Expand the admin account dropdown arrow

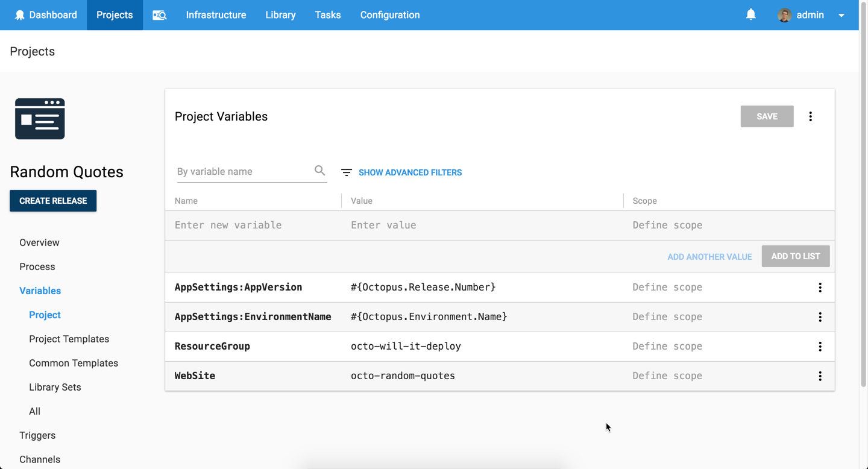(x=841, y=15)
